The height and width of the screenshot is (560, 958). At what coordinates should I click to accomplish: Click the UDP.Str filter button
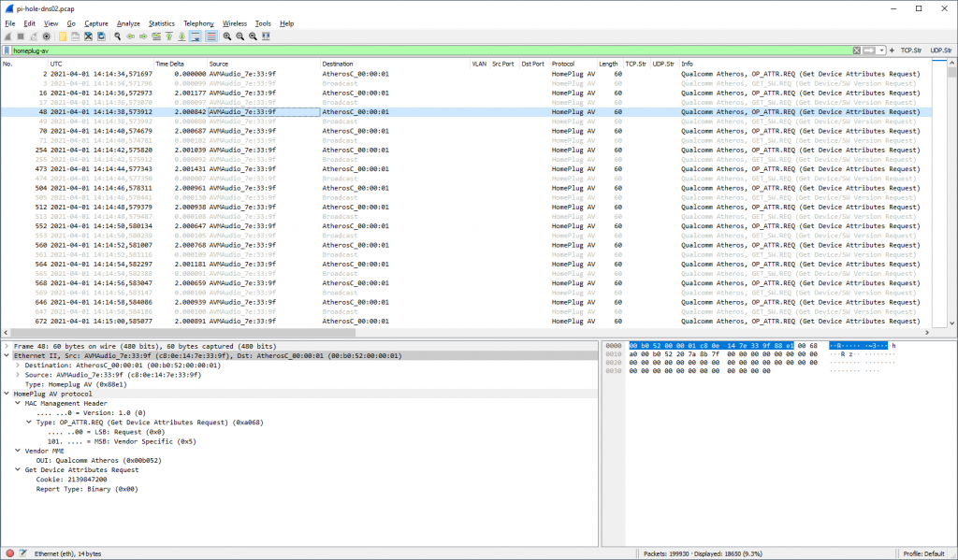(941, 50)
